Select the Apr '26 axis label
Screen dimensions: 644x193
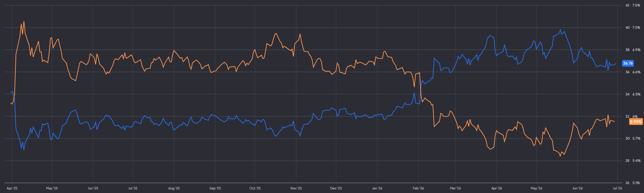tap(497, 188)
